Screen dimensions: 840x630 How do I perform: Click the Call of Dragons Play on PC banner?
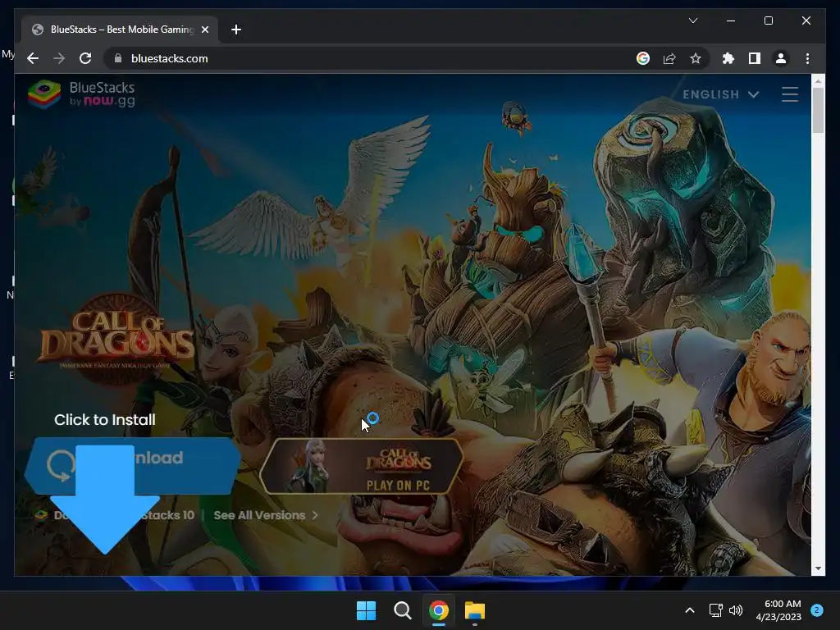[x=362, y=466]
